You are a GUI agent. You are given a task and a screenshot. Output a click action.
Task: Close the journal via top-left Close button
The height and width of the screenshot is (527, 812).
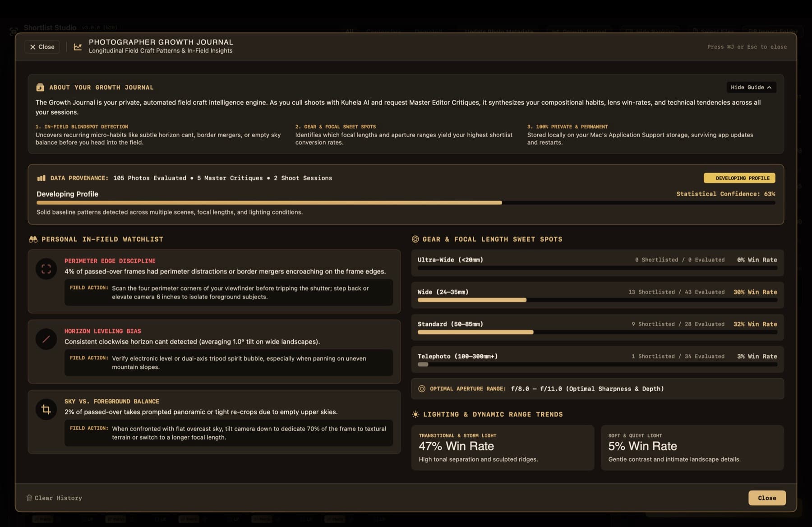(42, 47)
